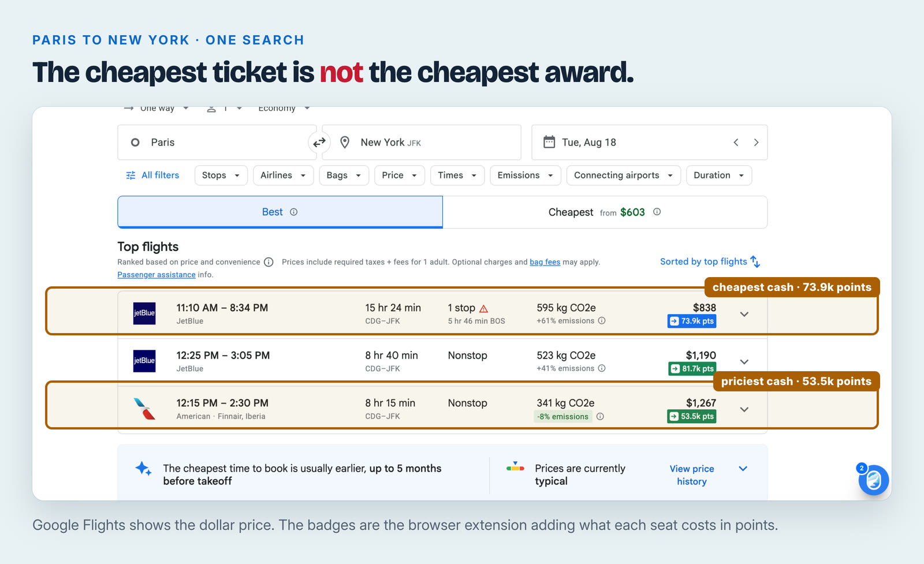Screen dimensions: 924x564
Task: Open the info icon next to Best
Action: click(x=293, y=212)
